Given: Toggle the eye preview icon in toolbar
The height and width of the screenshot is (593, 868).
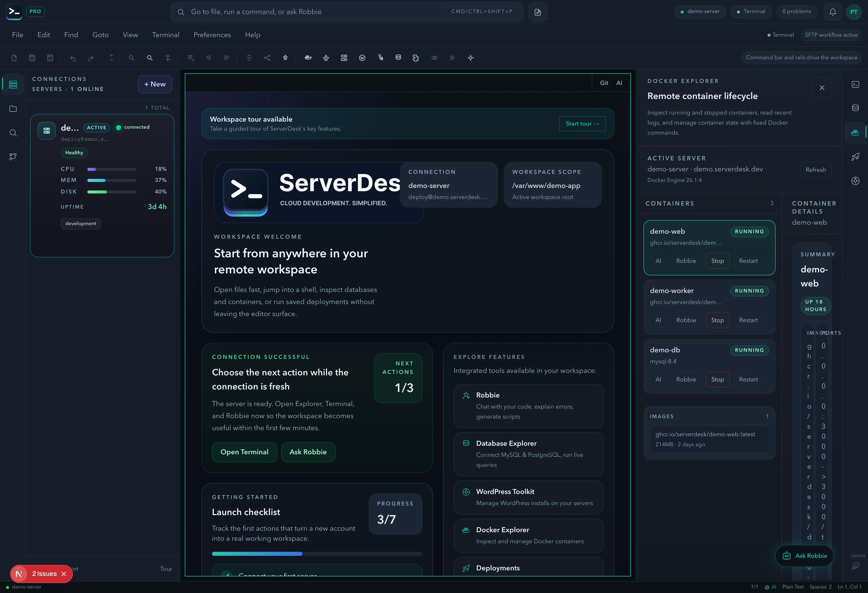Looking at the screenshot, I should (x=434, y=58).
